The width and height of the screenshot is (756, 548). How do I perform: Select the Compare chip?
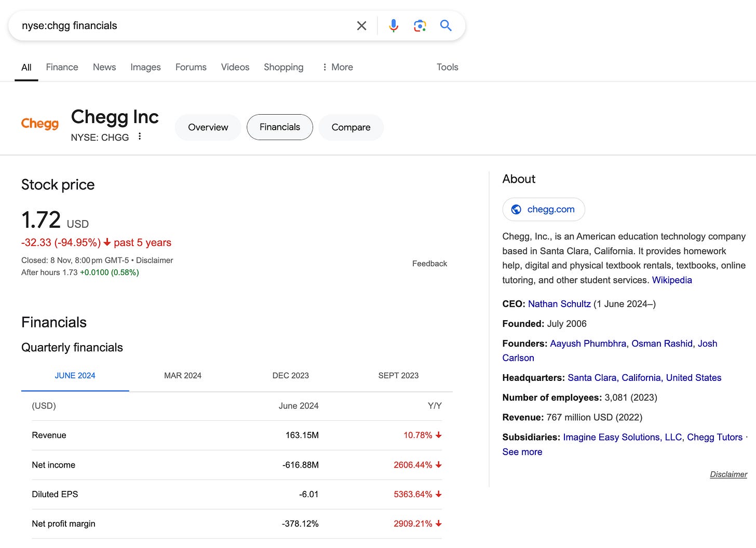(351, 127)
